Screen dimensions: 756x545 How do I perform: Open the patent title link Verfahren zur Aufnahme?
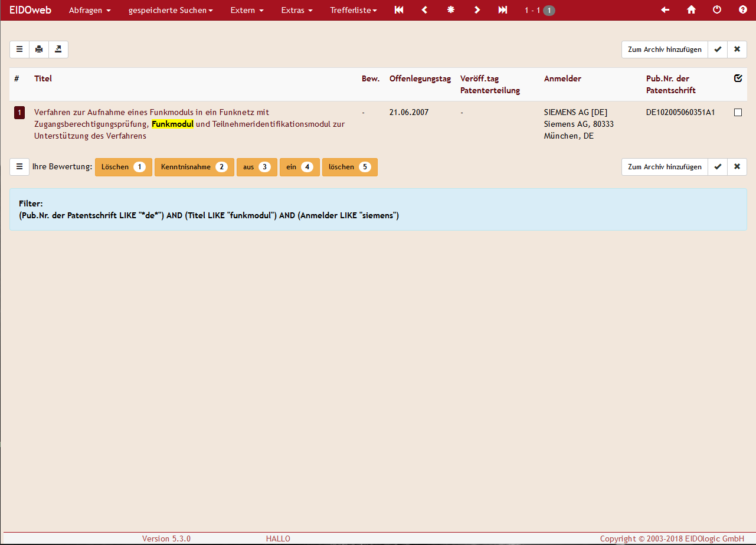pyautogui.click(x=189, y=124)
